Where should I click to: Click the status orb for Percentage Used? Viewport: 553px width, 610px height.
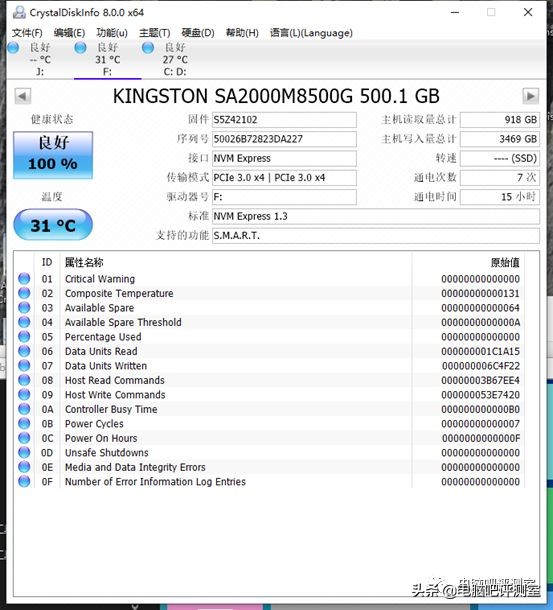24,337
